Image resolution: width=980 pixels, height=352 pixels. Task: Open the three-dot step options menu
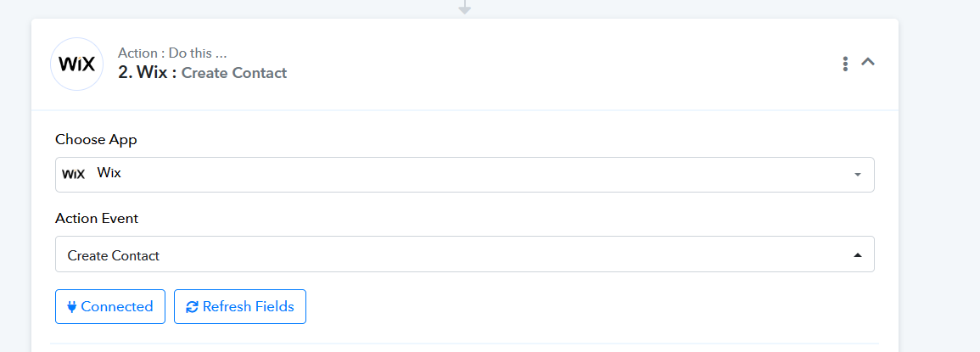pyautogui.click(x=845, y=64)
